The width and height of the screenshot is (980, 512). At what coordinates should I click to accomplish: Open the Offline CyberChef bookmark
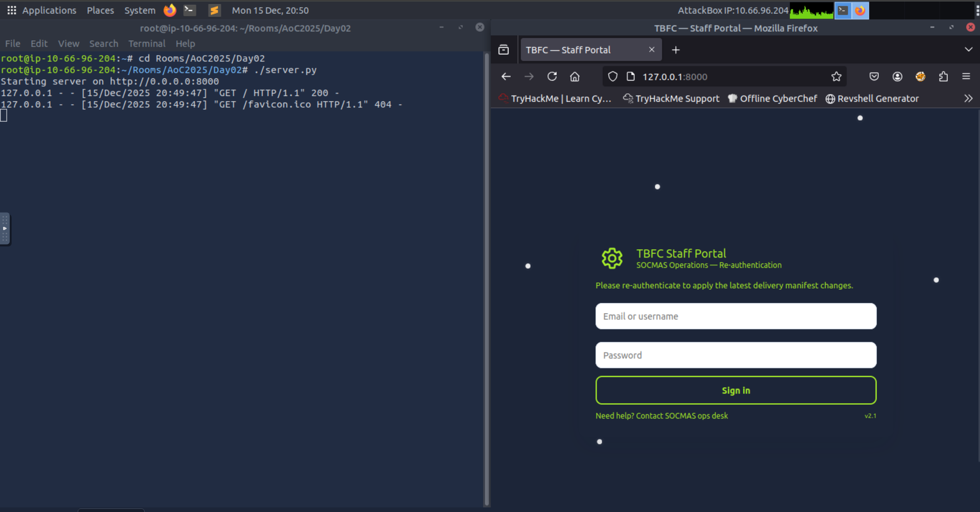click(772, 99)
